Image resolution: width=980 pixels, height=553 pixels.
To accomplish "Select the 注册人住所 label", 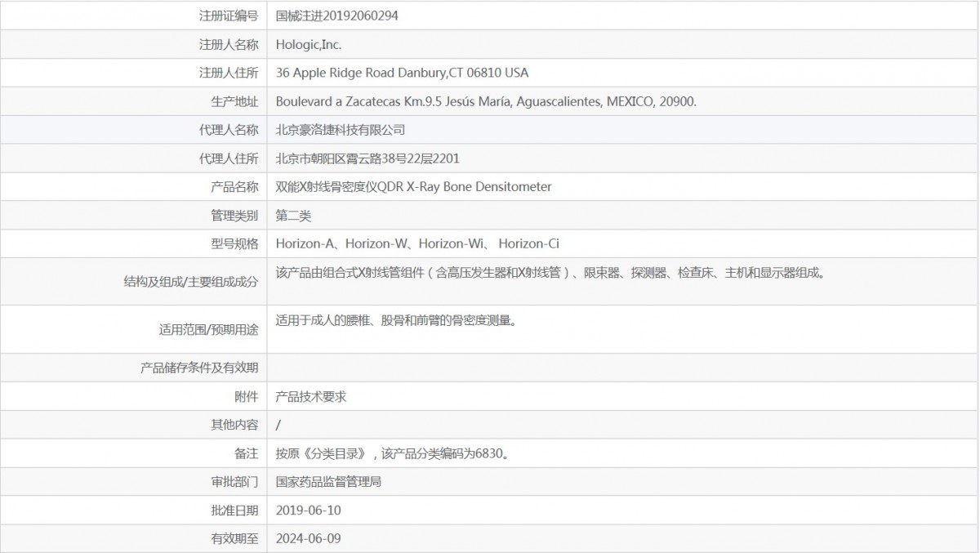I will click(229, 73).
